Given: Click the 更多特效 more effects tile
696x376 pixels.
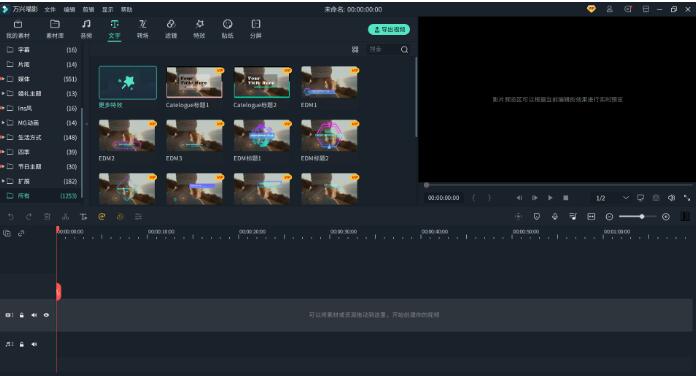Looking at the screenshot, I should 127,83.
